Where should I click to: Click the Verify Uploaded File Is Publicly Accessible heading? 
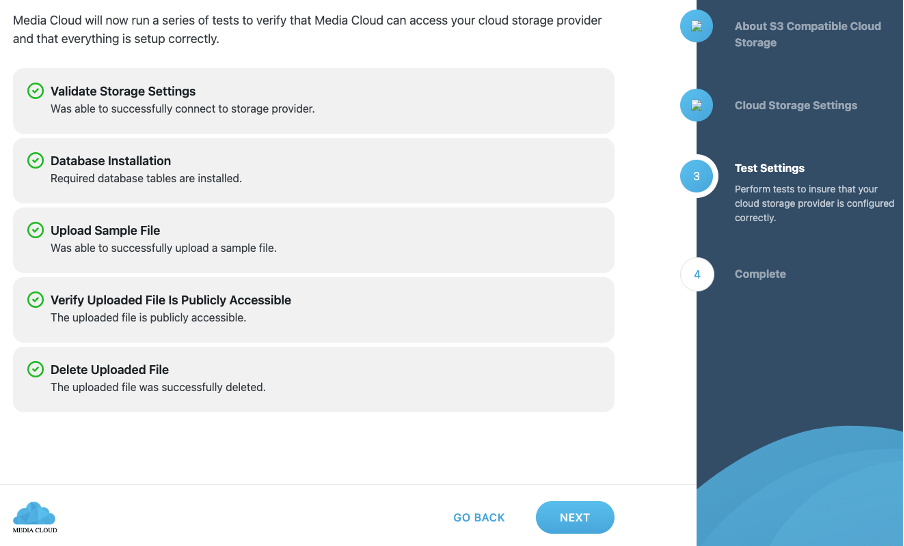click(171, 300)
